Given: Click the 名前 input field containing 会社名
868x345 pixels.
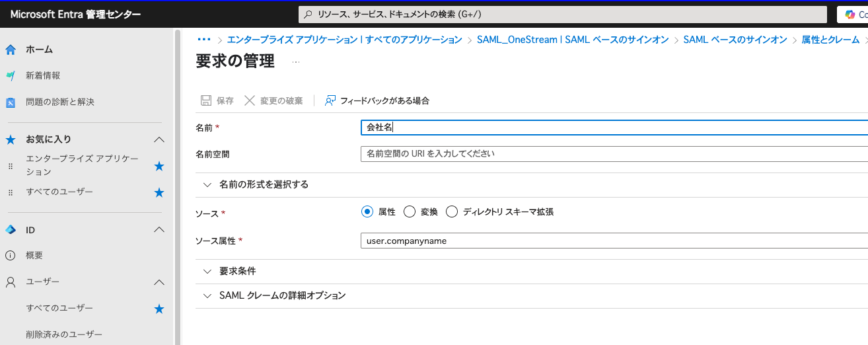Looking at the screenshot, I should coord(614,128).
